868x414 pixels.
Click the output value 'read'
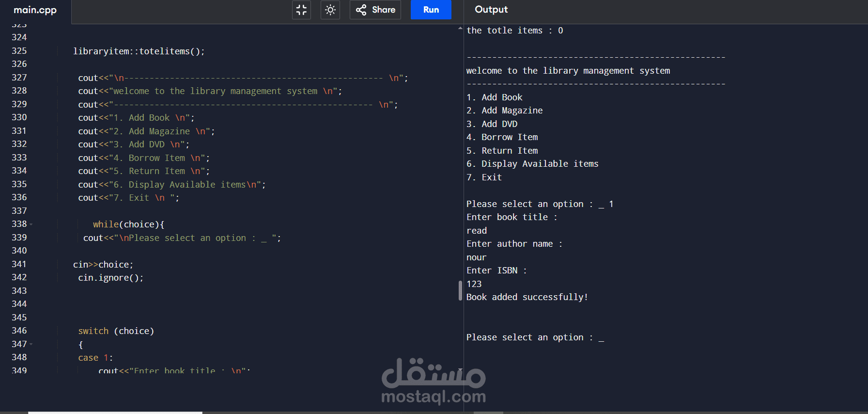point(477,231)
